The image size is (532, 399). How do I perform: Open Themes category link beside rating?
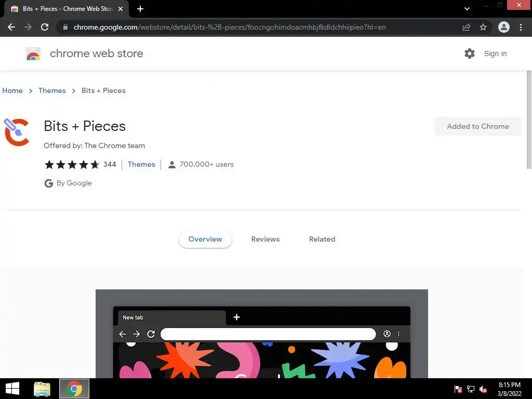(141, 165)
